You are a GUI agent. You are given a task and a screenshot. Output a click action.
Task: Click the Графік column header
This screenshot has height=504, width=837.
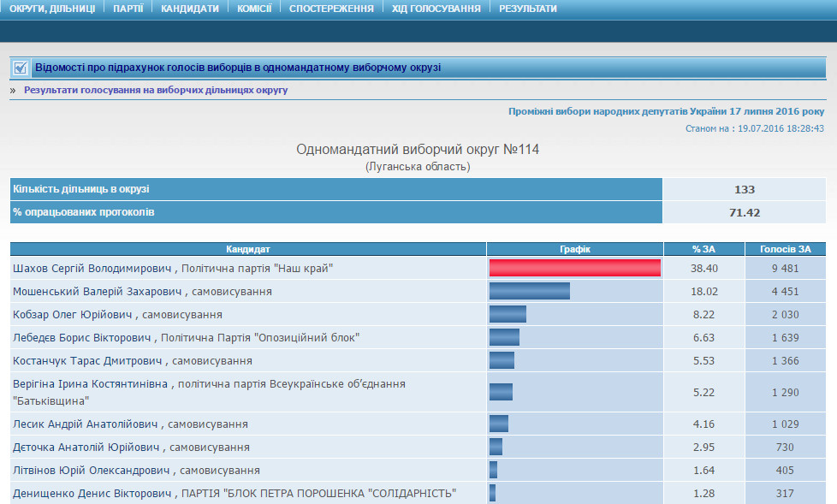pyautogui.click(x=575, y=249)
